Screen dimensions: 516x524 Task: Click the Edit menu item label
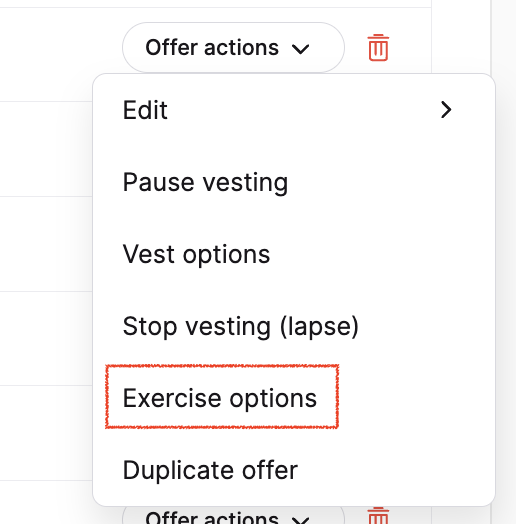[145, 110]
